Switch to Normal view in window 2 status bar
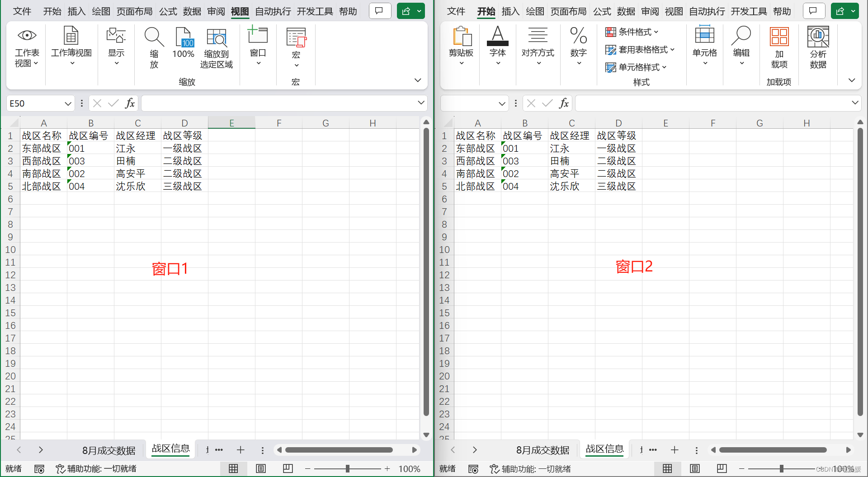 tap(667, 469)
